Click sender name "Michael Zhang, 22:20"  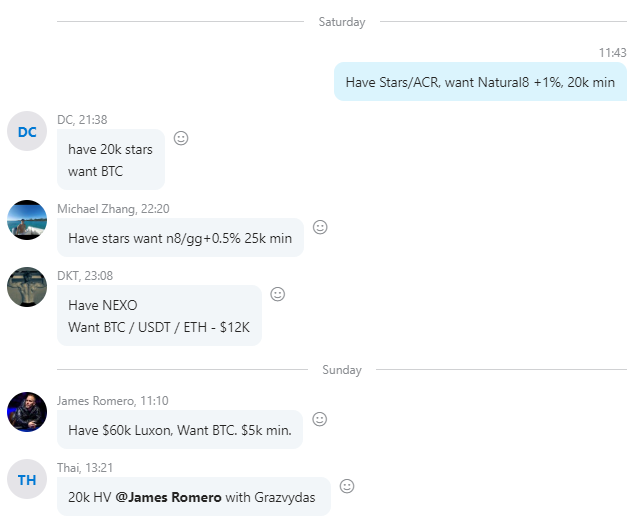coord(113,209)
